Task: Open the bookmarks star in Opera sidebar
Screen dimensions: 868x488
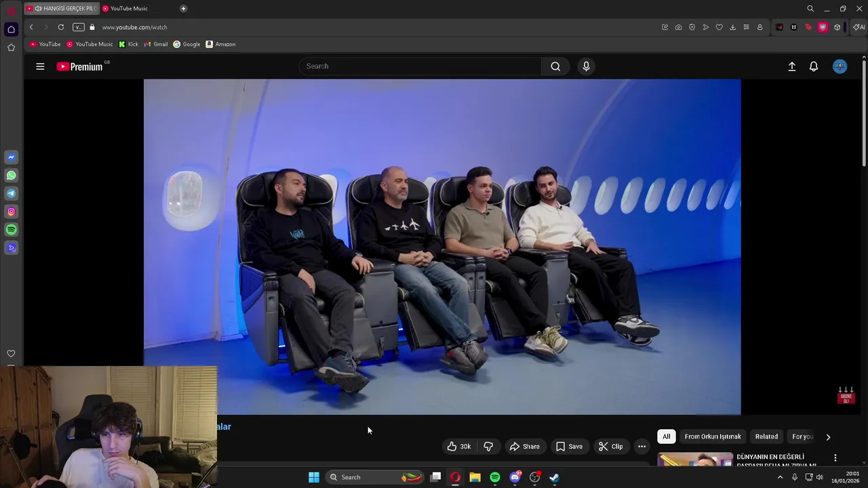Action: point(11,47)
